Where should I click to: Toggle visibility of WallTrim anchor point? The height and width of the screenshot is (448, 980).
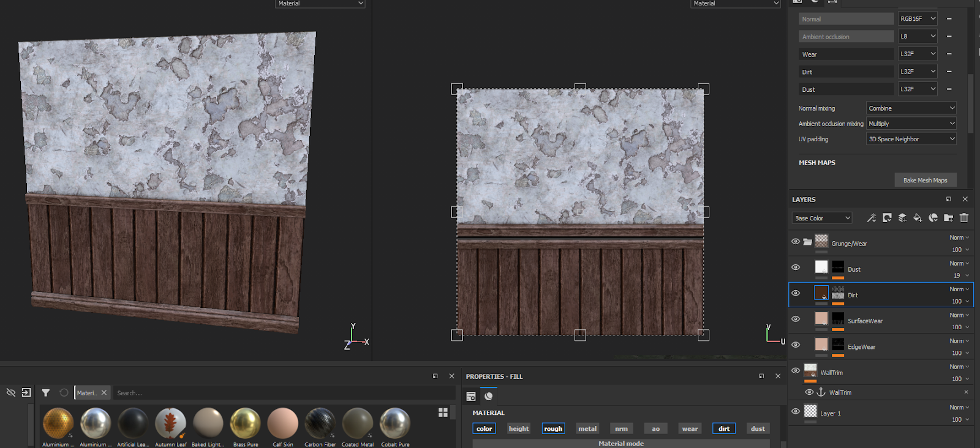pyautogui.click(x=809, y=392)
